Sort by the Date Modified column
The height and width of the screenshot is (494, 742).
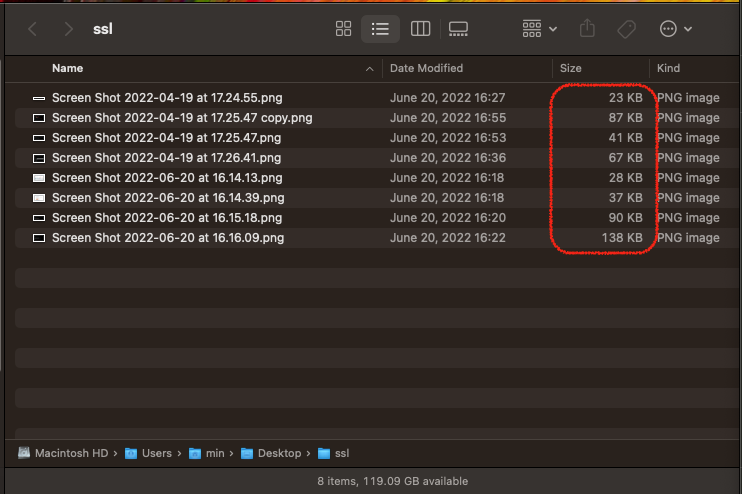point(426,68)
